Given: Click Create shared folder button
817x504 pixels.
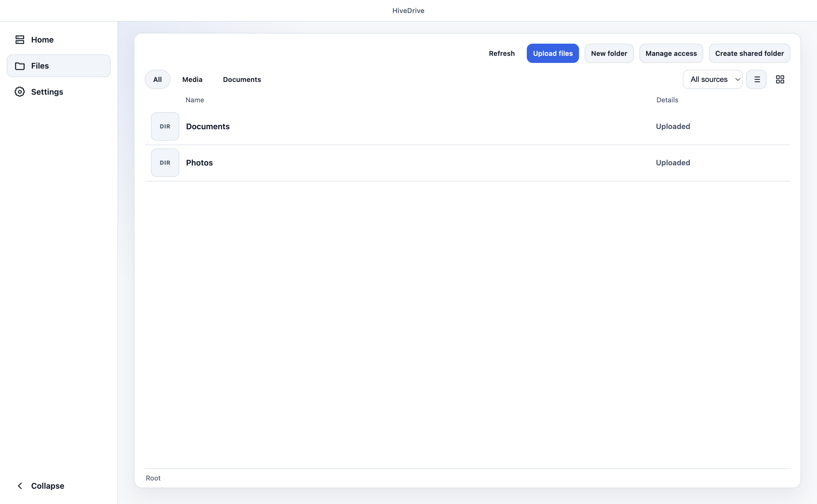Looking at the screenshot, I should click(x=749, y=53).
